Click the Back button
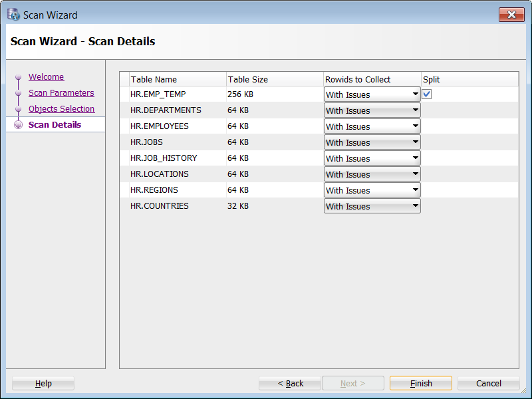 pos(290,383)
